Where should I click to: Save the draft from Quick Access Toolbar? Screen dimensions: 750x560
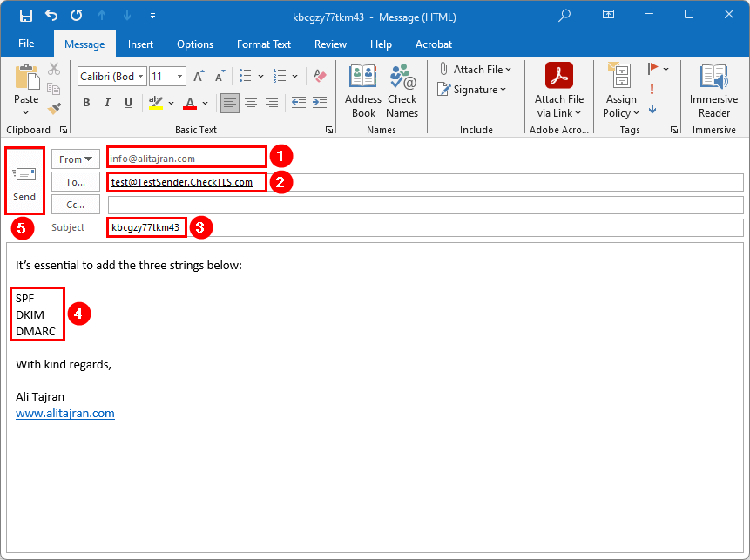point(26,16)
